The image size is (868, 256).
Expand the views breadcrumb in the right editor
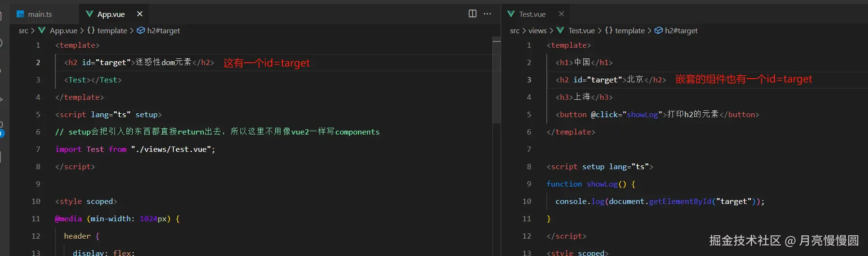[537, 31]
